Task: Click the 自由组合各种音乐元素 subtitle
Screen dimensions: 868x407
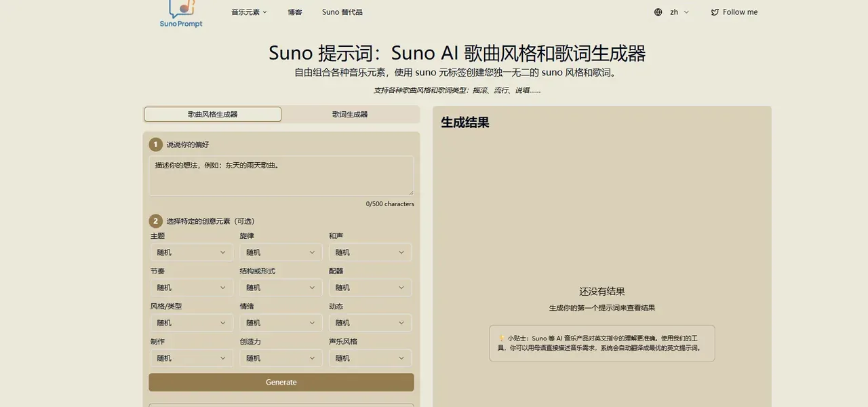Action: click(457, 73)
